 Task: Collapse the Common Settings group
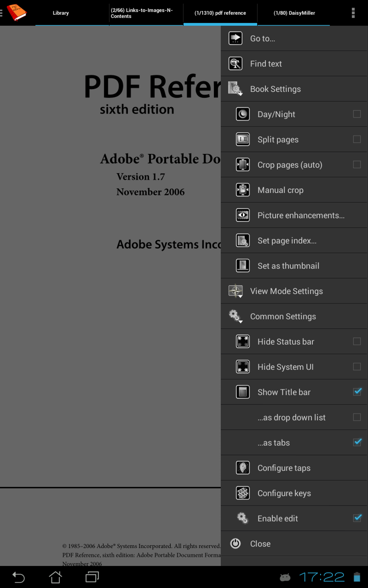point(282,316)
